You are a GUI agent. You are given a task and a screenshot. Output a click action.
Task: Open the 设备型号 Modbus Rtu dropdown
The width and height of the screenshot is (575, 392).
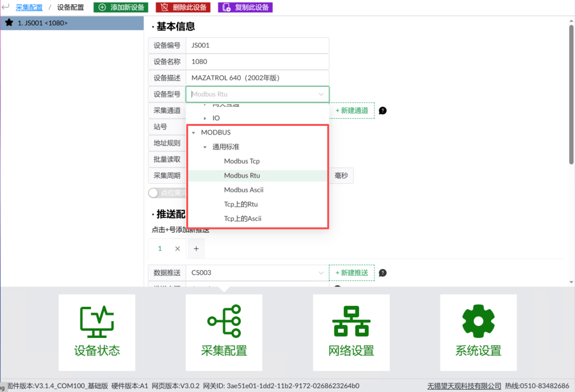coord(257,94)
